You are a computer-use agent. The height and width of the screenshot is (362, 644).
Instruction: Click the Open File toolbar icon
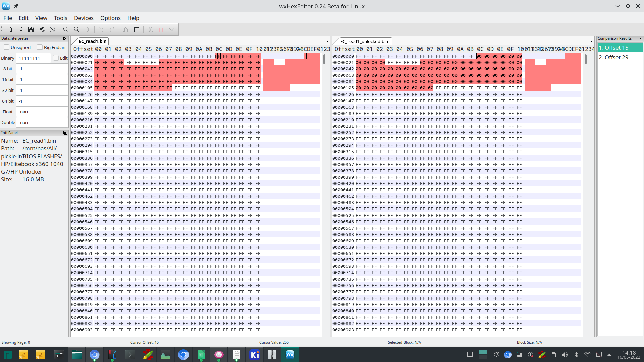[20, 29]
